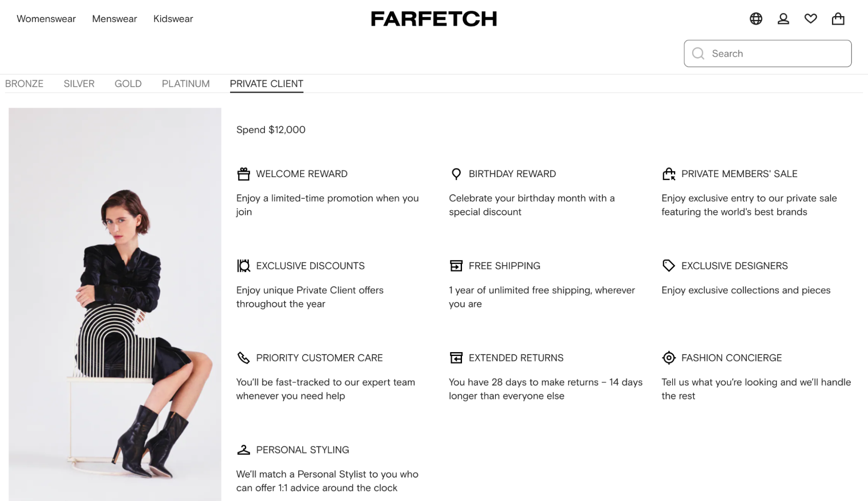This screenshot has width=868, height=501.
Task: Open your account via the profile icon
Action: 783,19
